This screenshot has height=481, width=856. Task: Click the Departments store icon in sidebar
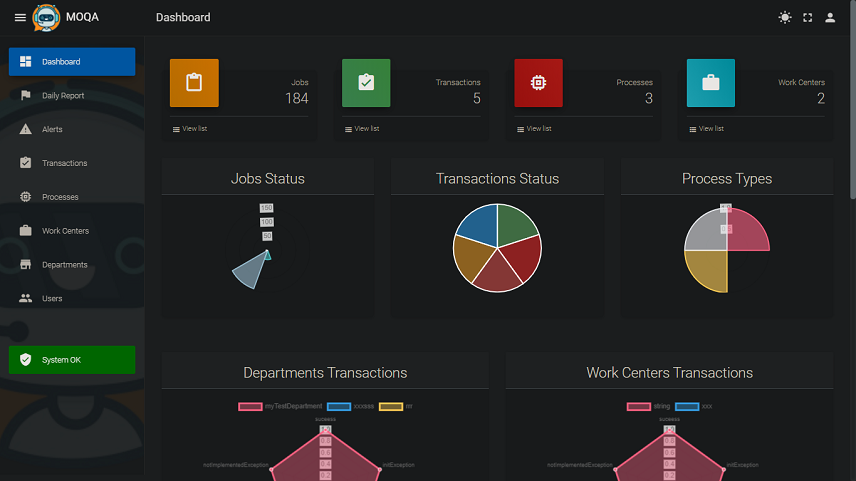coord(26,265)
